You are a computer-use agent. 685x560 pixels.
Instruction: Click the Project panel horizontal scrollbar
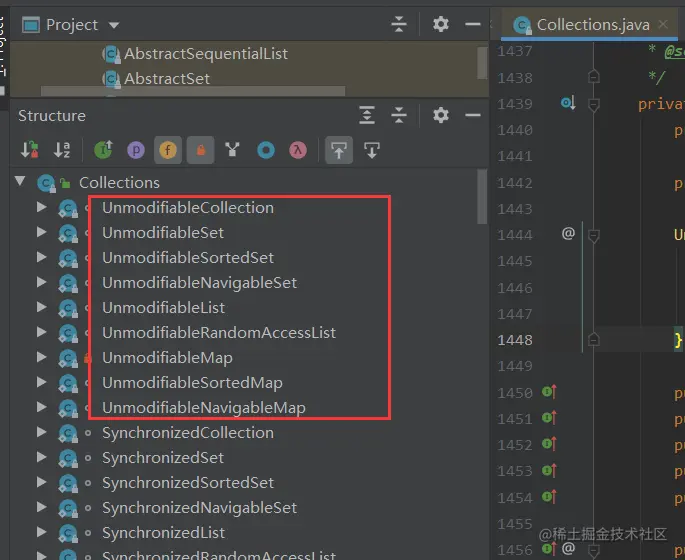[x=193, y=91]
